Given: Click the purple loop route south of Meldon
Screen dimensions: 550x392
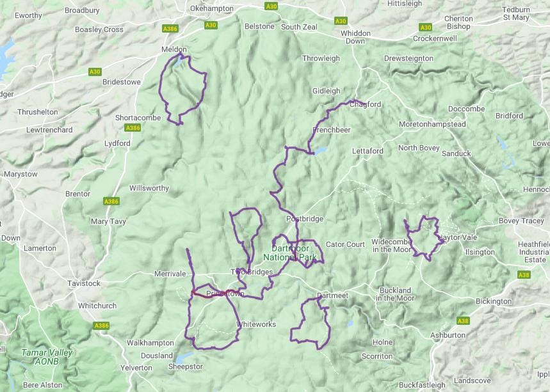Looking at the screenshot, I should 182,89.
